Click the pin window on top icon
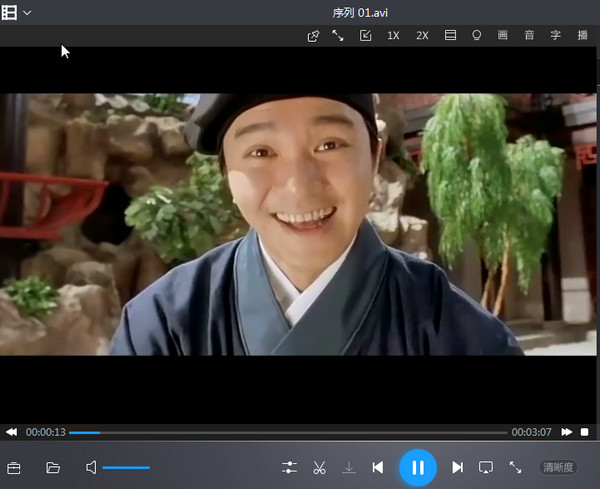 coord(313,36)
